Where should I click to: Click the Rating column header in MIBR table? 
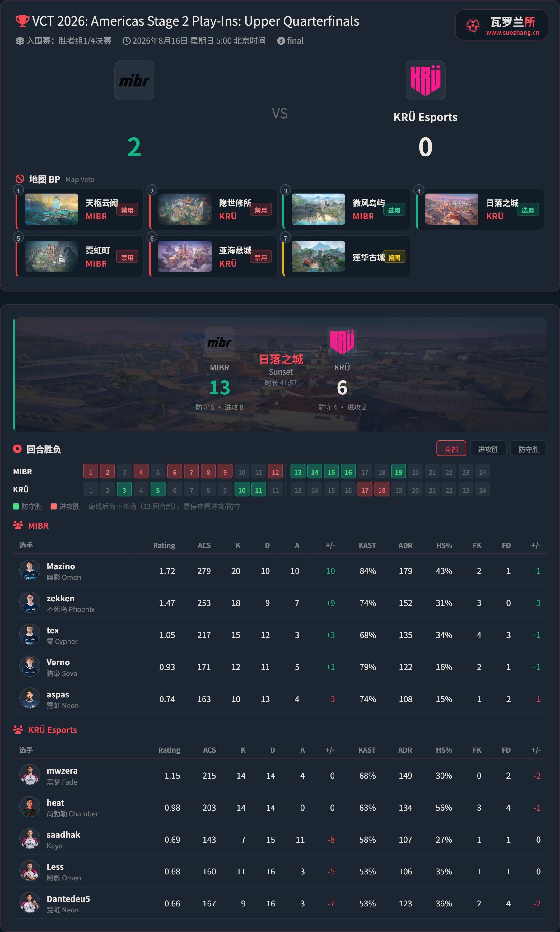click(x=164, y=545)
